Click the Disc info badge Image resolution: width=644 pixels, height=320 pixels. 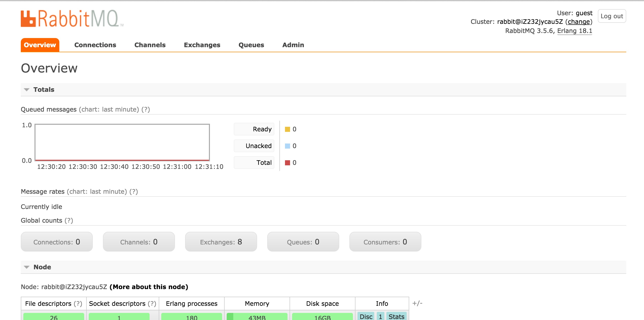[x=366, y=316]
